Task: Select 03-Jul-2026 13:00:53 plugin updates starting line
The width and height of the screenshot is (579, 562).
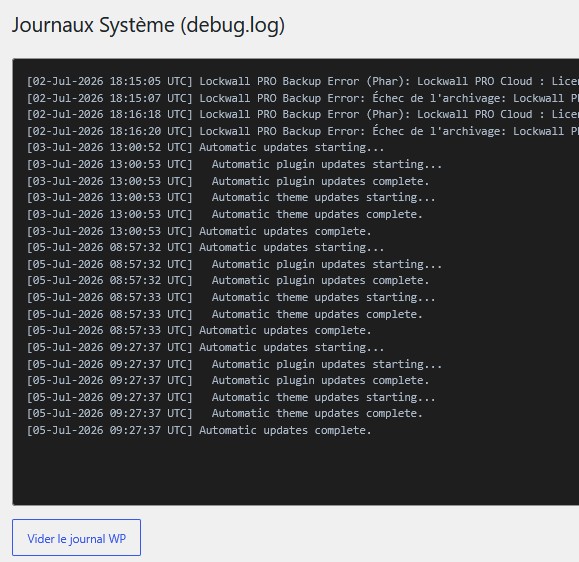Action: 234,164
